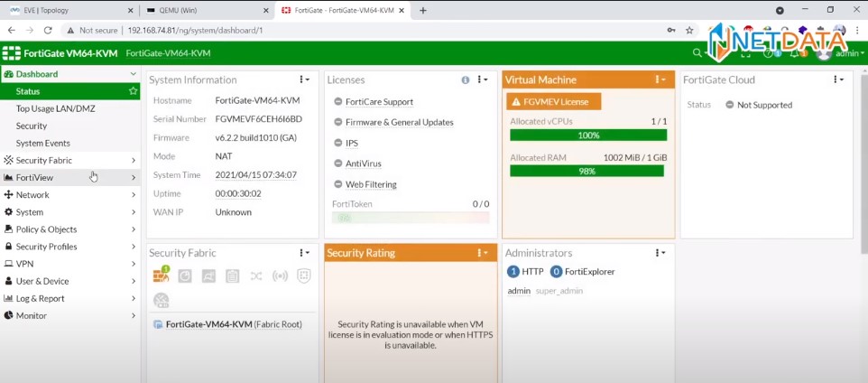The image size is (868, 383).
Task: Click the Security Profiles lock icon
Action: pos(8,246)
